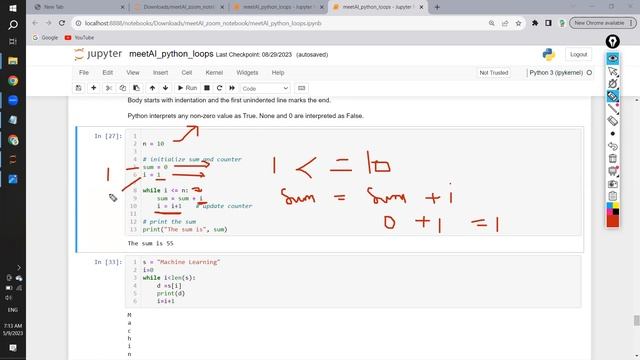Open the Google bookmark
This screenshot has height=360, width=640.
click(x=45, y=38)
